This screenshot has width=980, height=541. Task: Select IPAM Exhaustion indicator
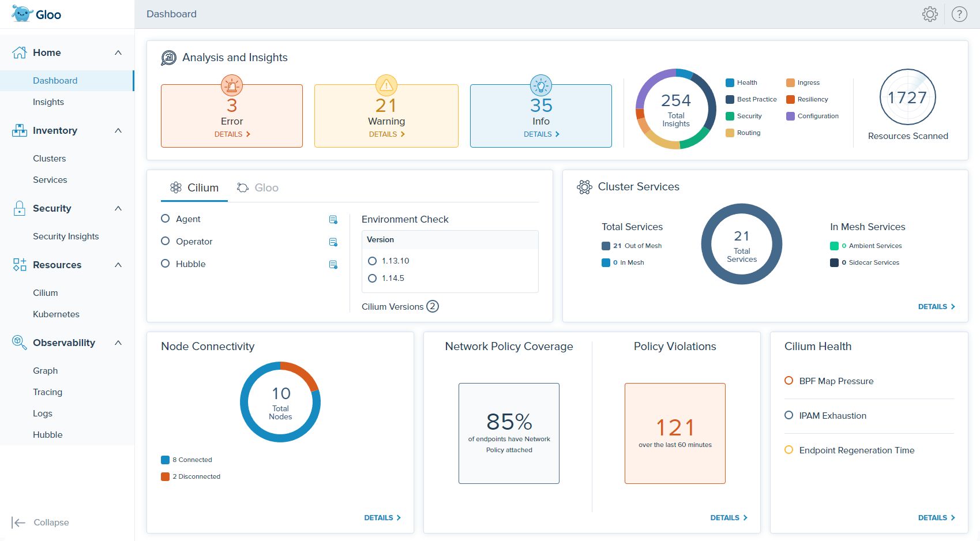click(x=789, y=415)
